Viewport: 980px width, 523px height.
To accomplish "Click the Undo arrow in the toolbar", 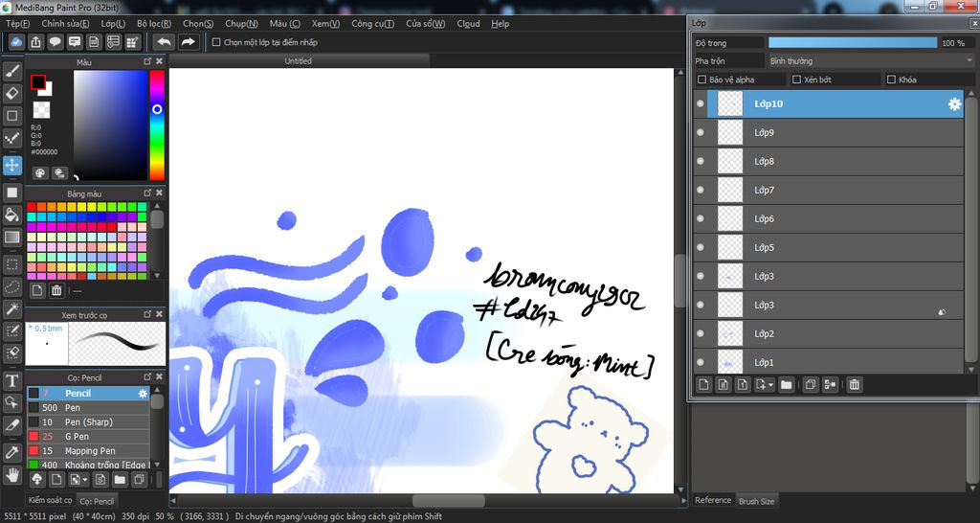I will [x=165, y=42].
